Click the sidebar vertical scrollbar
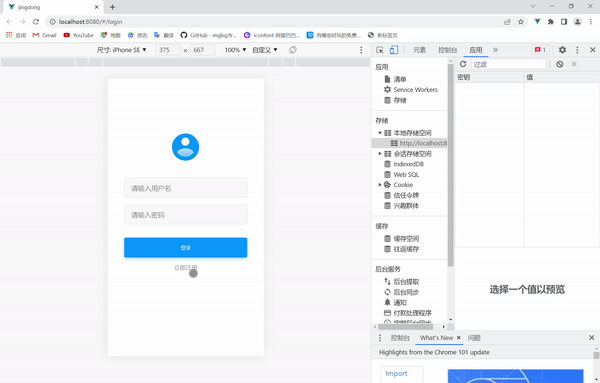The image size is (600, 383). pos(451,165)
